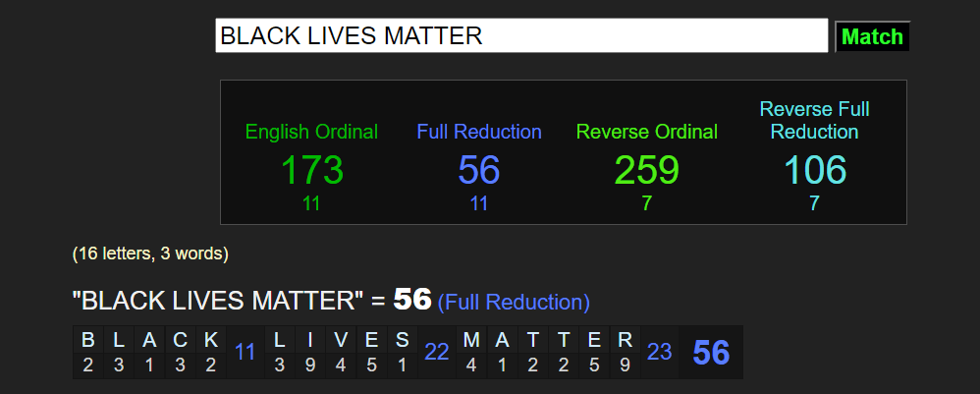980x394 pixels.
Task: Click the letter I cell with value 9
Action: point(310,352)
